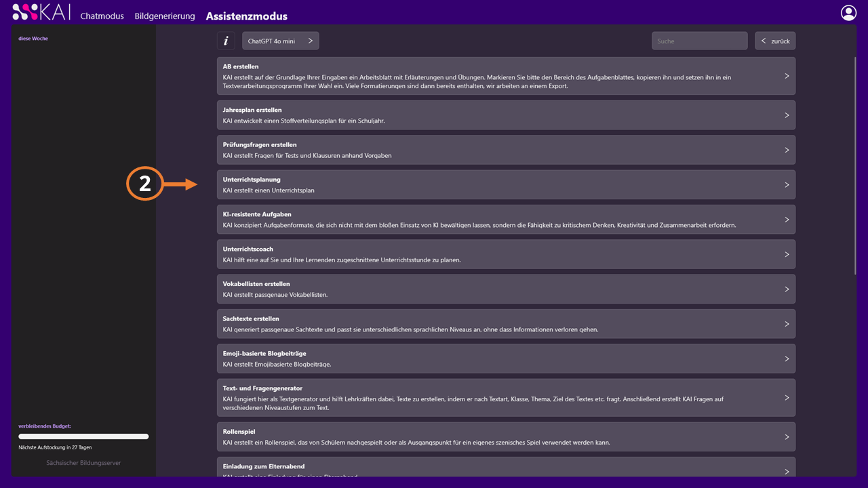Switch to the Chatmodus tab
The height and width of the screenshot is (488, 868).
(102, 16)
